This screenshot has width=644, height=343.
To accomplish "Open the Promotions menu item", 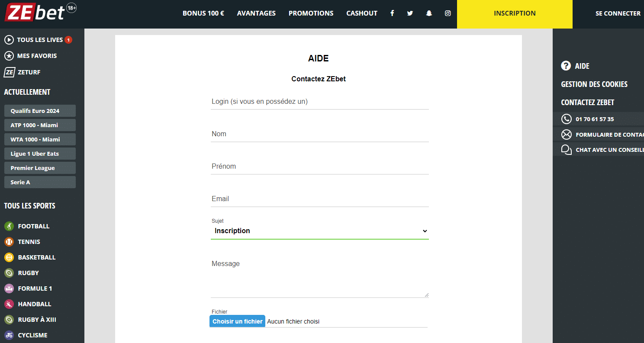I will (x=311, y=13).
